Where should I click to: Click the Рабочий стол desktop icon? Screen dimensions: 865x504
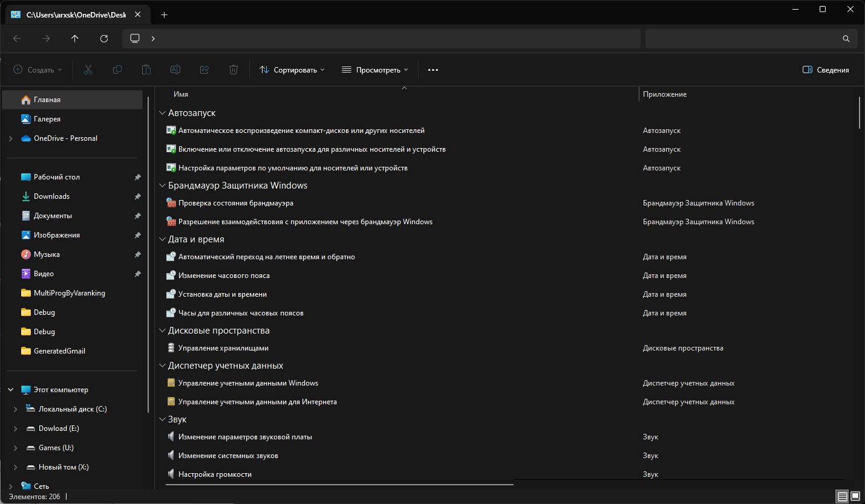[25, 177]
